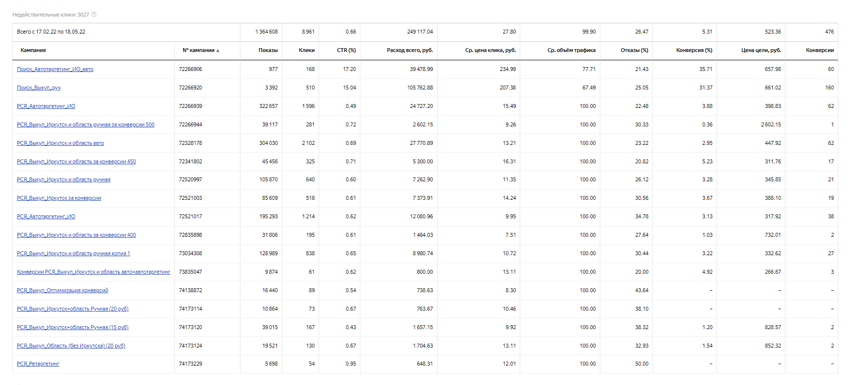Click the Кампания column header
This screenshot has height=385, width=868.
(33, 50)
